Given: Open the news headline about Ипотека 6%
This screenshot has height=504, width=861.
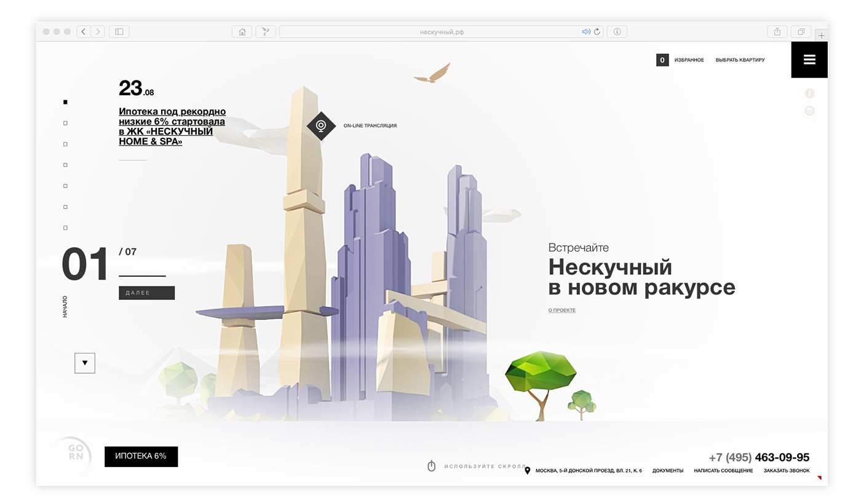Looking at the screenshot, I should [x=172, y=127].
